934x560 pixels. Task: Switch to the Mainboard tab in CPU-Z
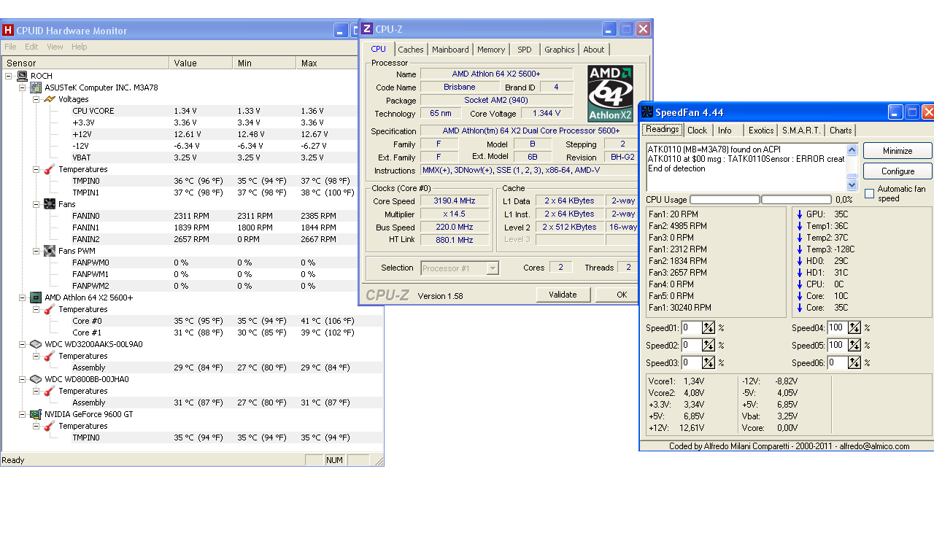[450, 50]
